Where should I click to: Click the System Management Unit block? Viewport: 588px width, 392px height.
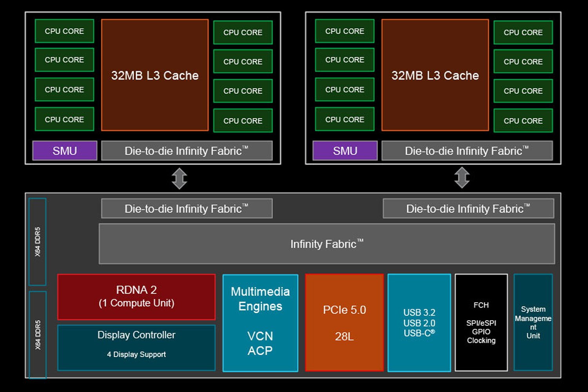pyautogui.click(x=533, y=322)
